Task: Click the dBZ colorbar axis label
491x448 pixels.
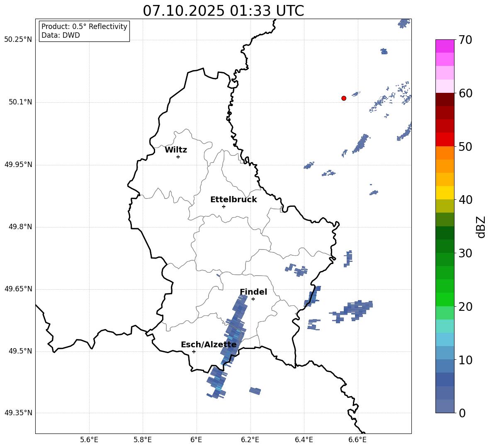Action: pos(481,227)
